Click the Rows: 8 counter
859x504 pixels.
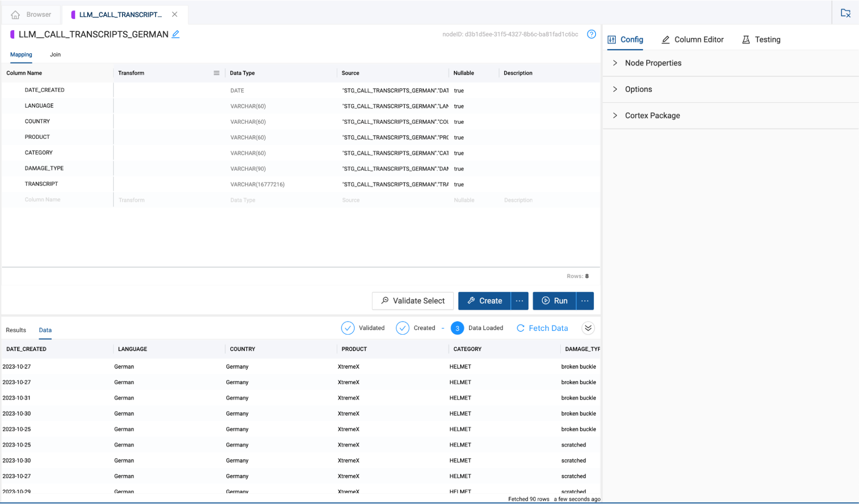(578, 276)
